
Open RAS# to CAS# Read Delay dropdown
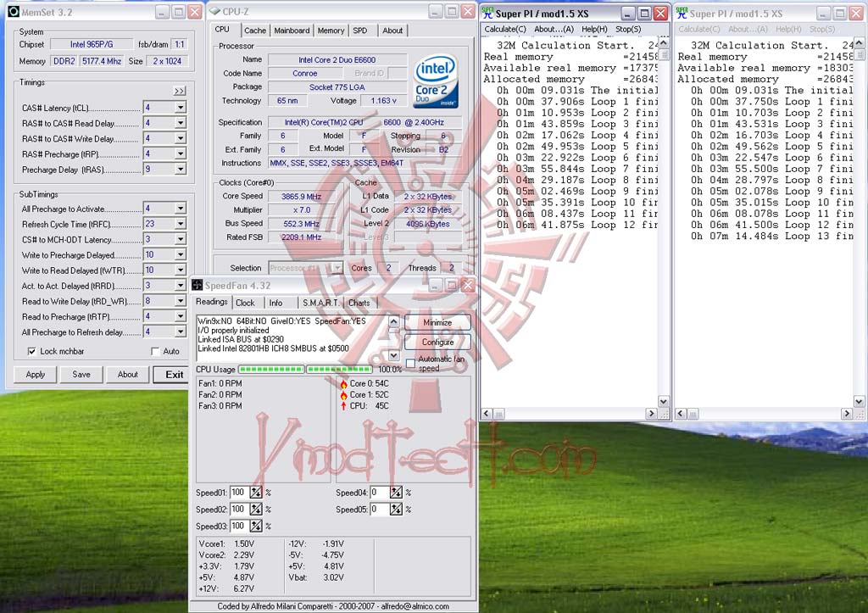pos(181,123)
